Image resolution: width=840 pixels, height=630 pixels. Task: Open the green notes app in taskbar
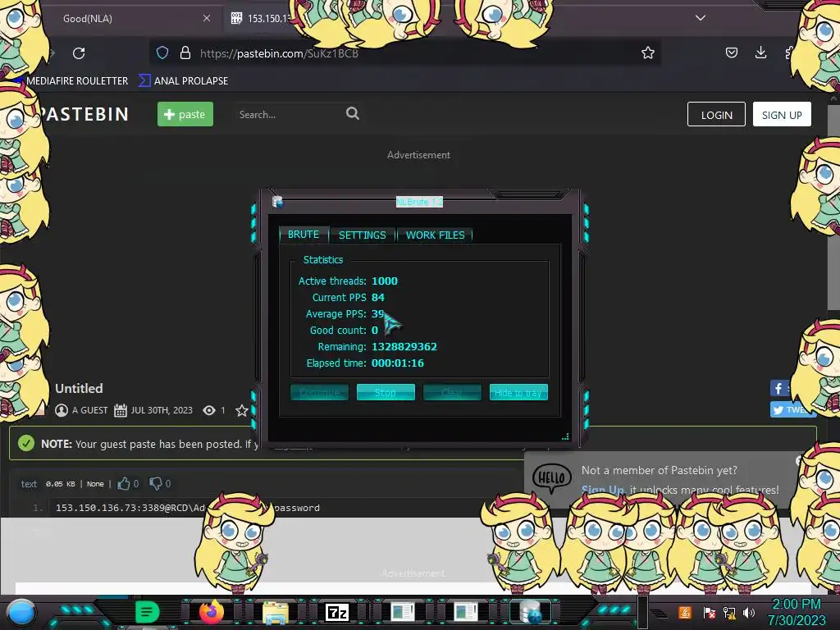tap(147, 612)
